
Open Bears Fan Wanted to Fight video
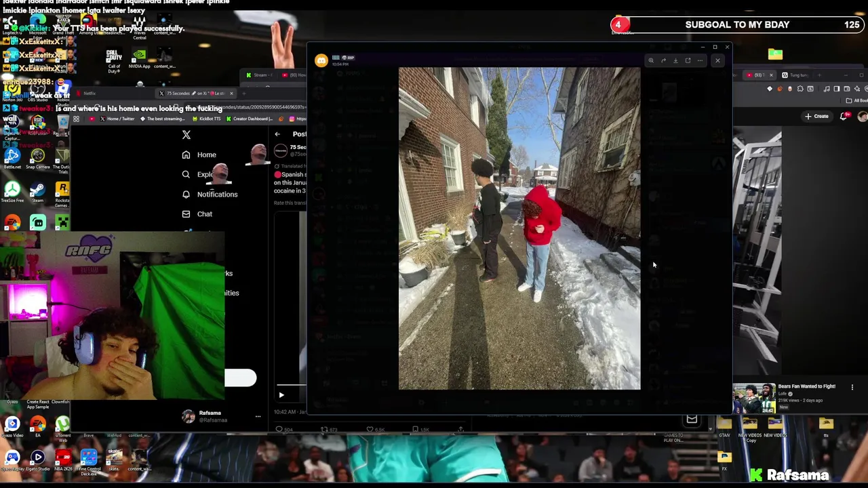coord(806,386)
